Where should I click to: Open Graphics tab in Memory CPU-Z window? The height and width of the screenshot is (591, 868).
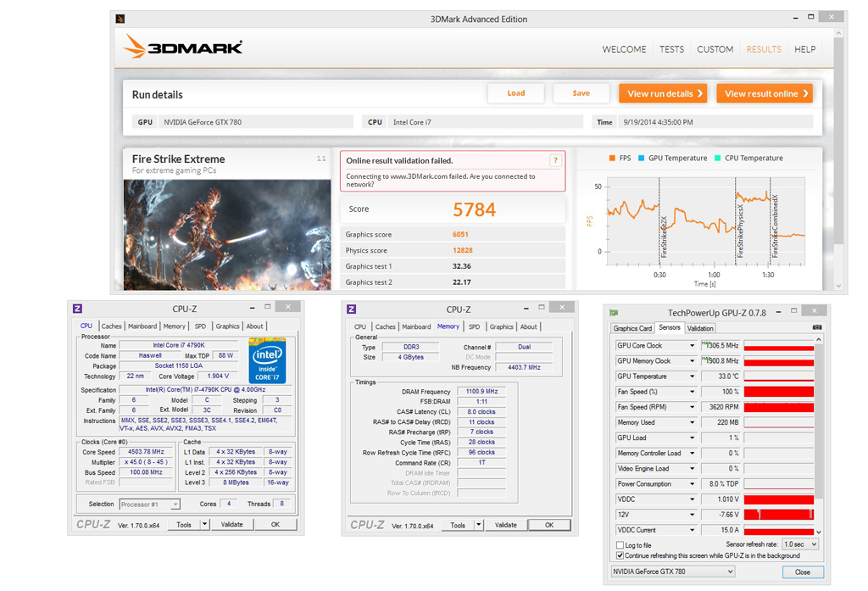point(502,326)
